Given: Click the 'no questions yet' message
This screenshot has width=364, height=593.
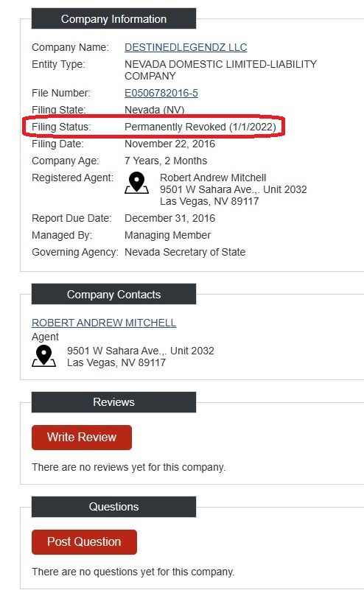Looking at the screenshot, I should (133, 572).
